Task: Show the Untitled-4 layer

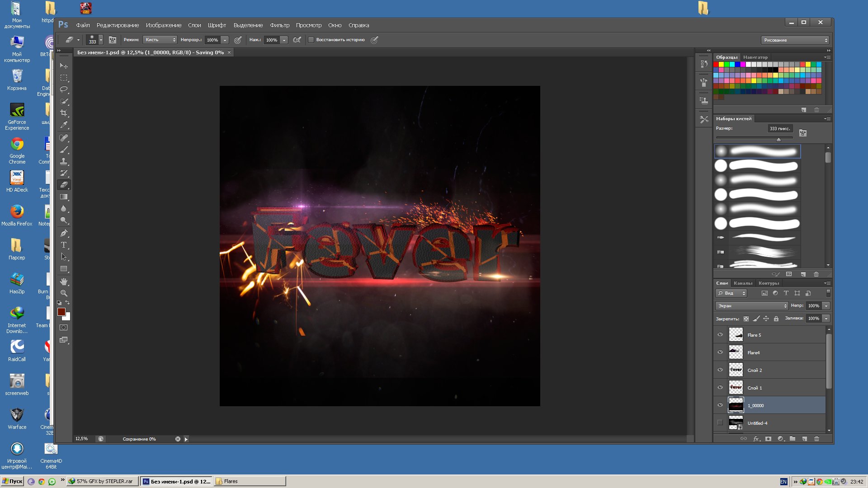Action: pos(720,423)
